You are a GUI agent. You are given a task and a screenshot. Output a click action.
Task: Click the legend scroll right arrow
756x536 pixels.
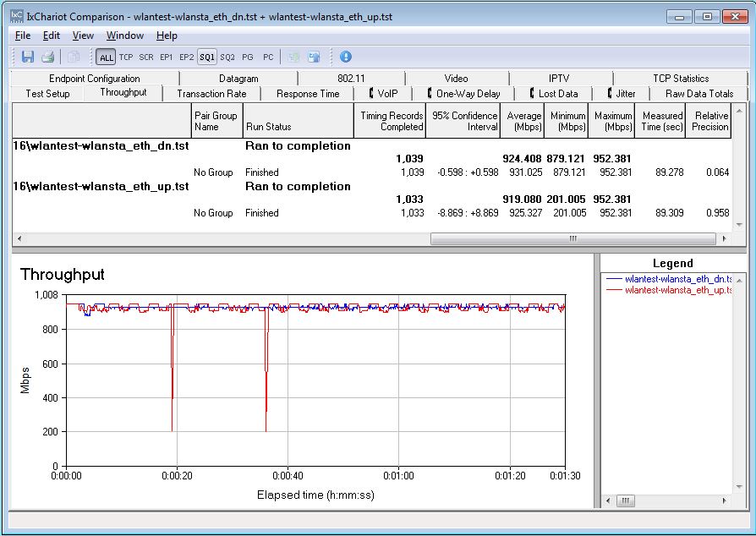pos(724,500)
